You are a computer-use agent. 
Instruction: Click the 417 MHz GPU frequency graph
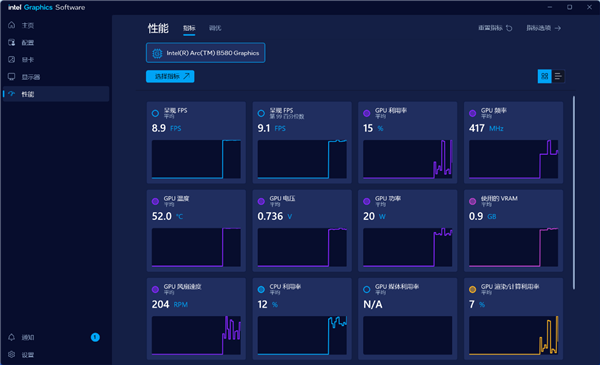(513, 159)
